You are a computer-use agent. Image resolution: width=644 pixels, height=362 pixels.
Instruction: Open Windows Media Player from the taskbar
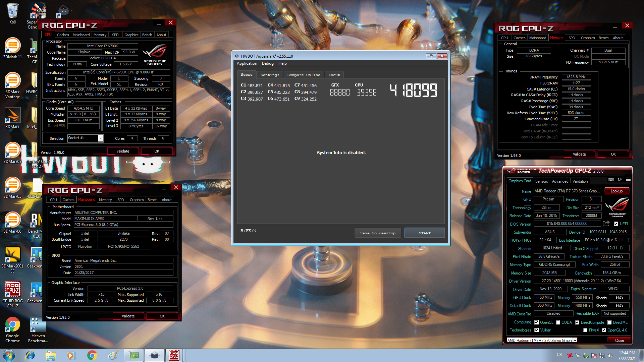pyautogui.click(x=71, y=355)
